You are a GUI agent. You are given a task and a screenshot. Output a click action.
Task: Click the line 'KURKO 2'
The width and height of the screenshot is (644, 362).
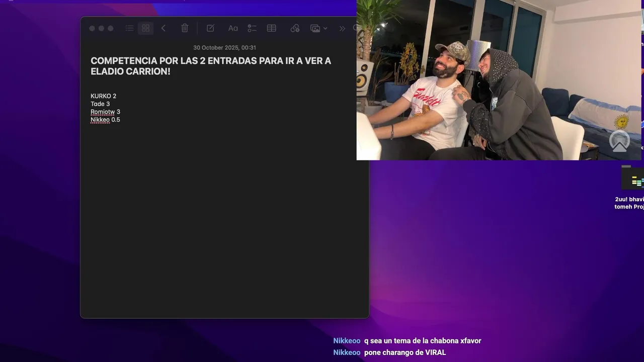[103, 96]
